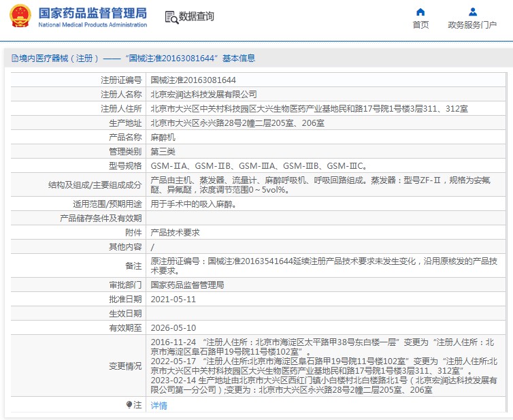513x420 pixels.
Task: Click the 2016-11-24 change record
Action: 322,346
